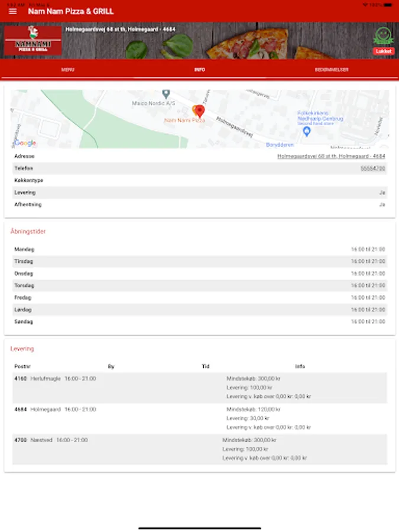The width and height of the screenshot is (399, 532).
Task: Click the Folkekirkens Nødhjælp Genbrug map marker
Action: click(x=307, y=131)
